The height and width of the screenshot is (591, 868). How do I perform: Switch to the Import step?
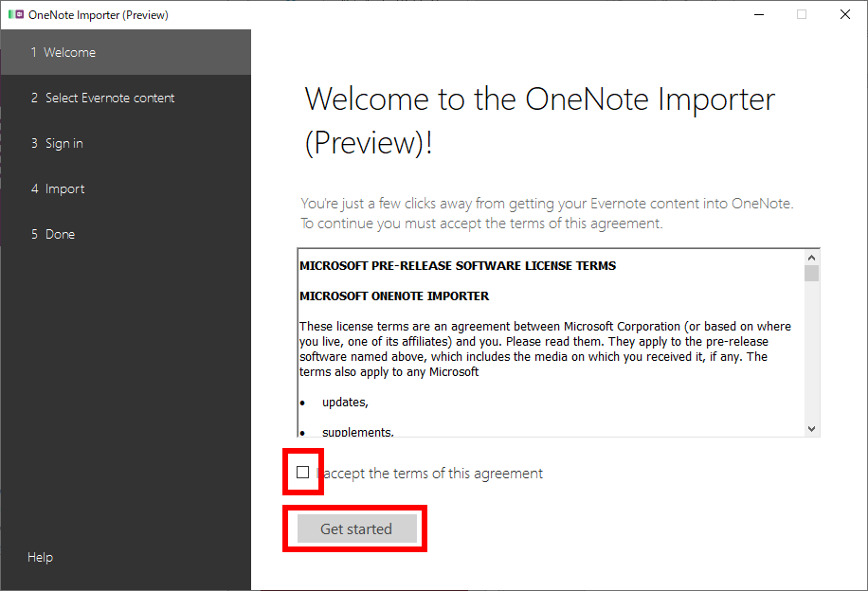point(126,188)
